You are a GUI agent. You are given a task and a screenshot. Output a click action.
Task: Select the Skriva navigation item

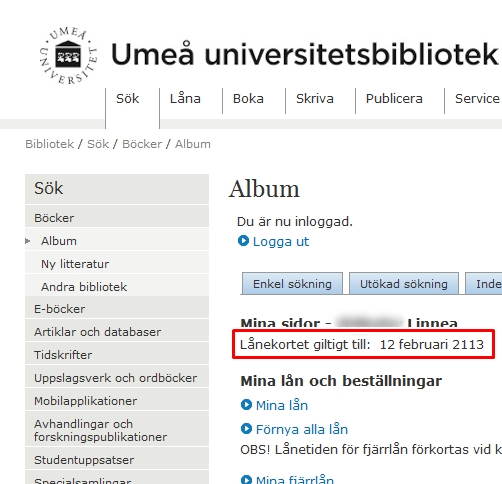click(x=315, y=99)
